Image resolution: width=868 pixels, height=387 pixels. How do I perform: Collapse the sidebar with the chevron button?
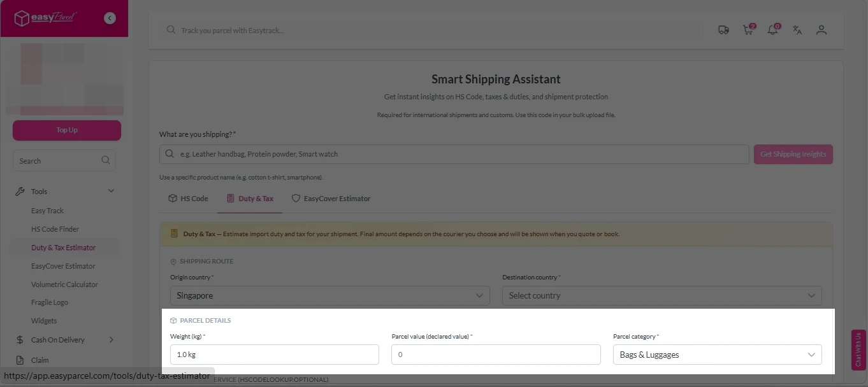[110, 18]
